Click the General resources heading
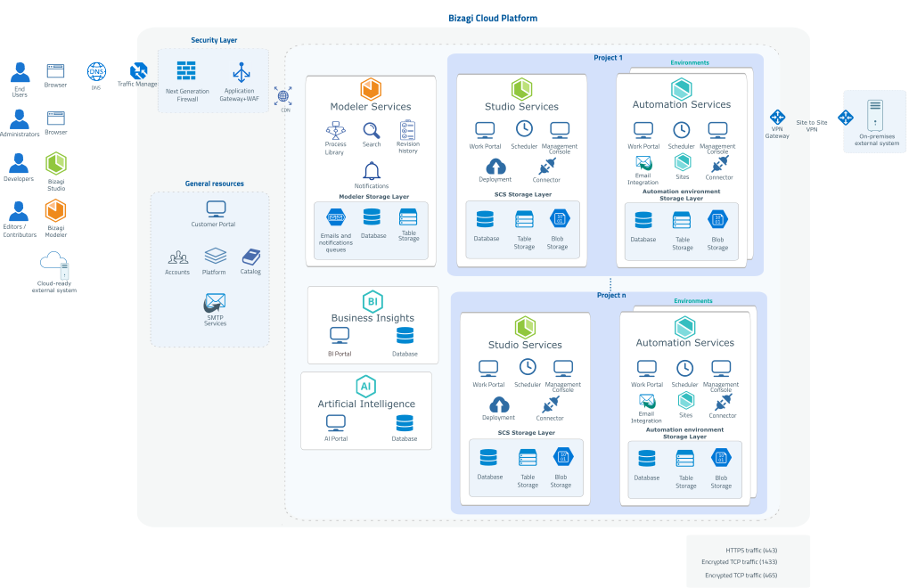 (x=215, y=184)
